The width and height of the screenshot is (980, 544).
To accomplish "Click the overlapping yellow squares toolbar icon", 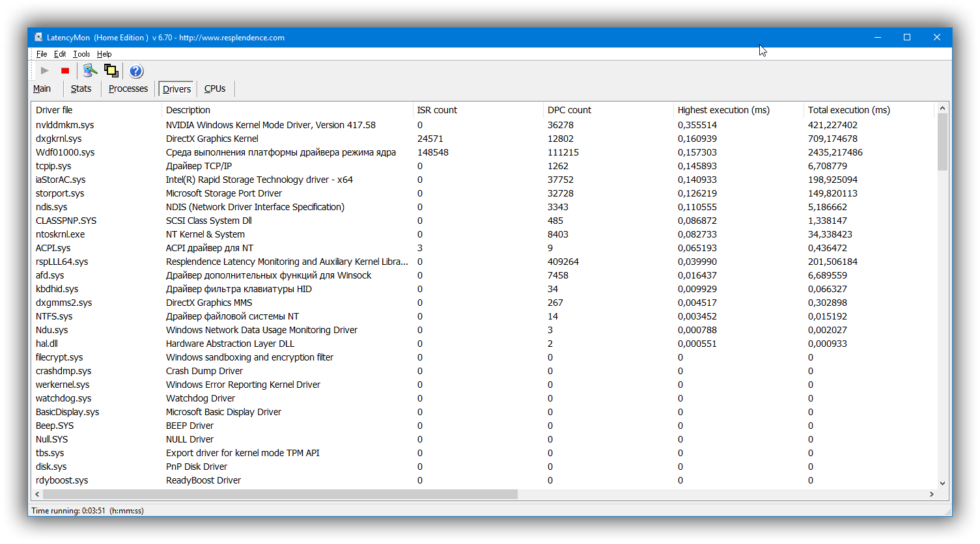I will point(111,71).
